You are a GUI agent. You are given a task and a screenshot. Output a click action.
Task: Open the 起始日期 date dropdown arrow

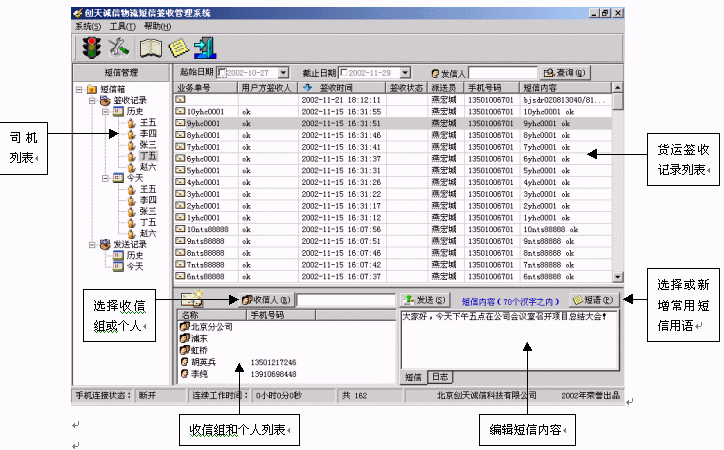[x=284, y=73]
